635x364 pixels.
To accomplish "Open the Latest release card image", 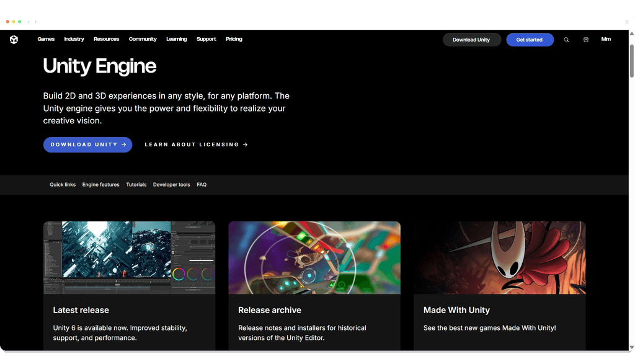I will [x=129, y=257].
